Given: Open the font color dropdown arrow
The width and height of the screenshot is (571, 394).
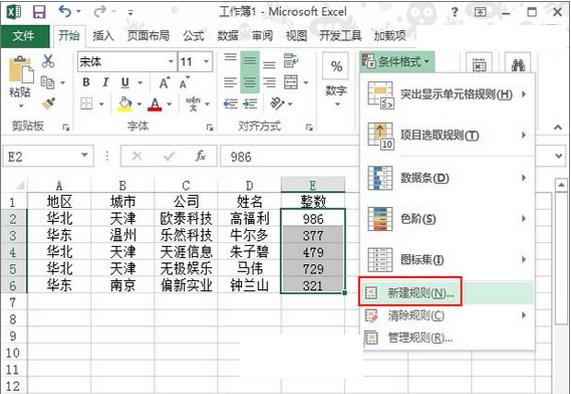Looking at the screenshot, I should pos(169,105).
